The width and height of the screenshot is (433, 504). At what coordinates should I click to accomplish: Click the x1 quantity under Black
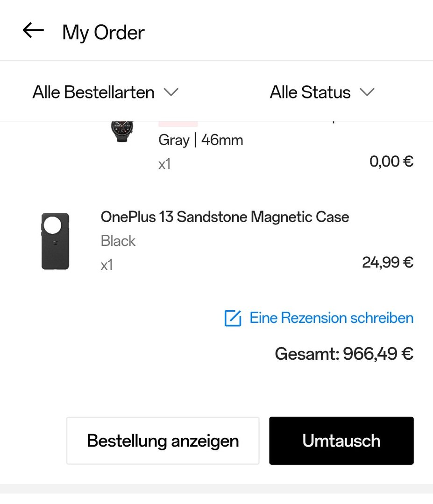point(107,265)
